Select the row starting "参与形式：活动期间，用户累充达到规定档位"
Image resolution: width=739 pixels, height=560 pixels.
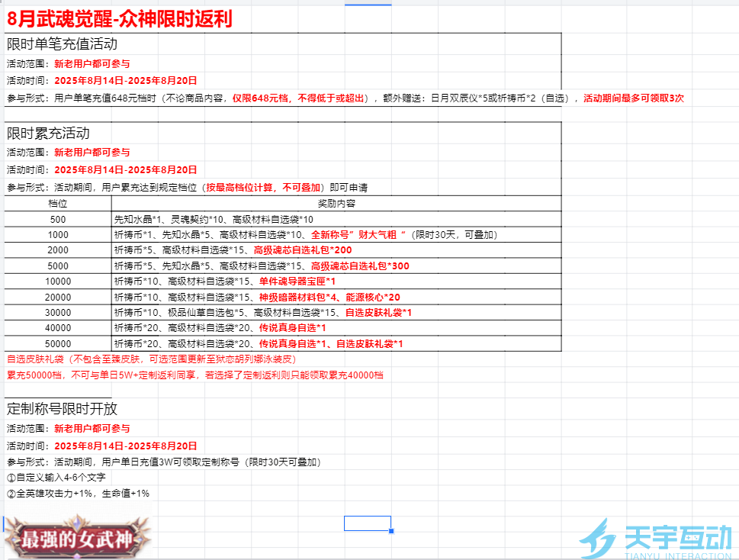[187, 188]
